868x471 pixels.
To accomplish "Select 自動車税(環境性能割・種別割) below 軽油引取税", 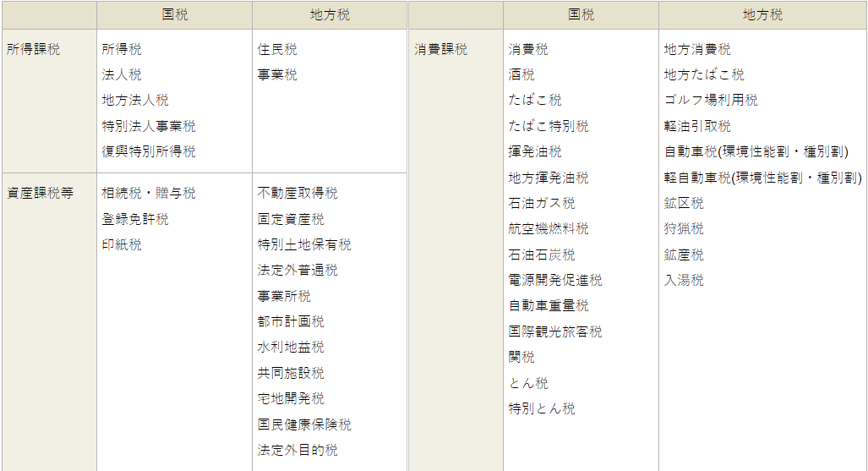I will (x=756, y=152).
